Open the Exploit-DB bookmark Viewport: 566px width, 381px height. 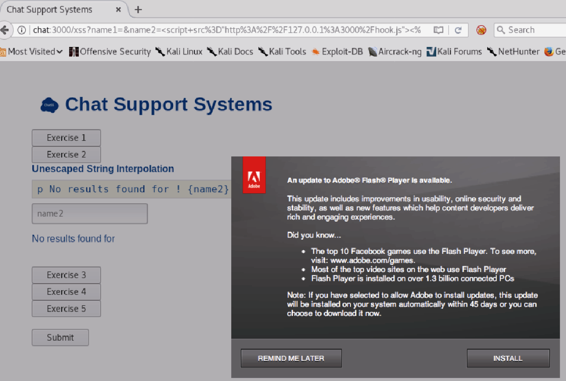point(337,52)
